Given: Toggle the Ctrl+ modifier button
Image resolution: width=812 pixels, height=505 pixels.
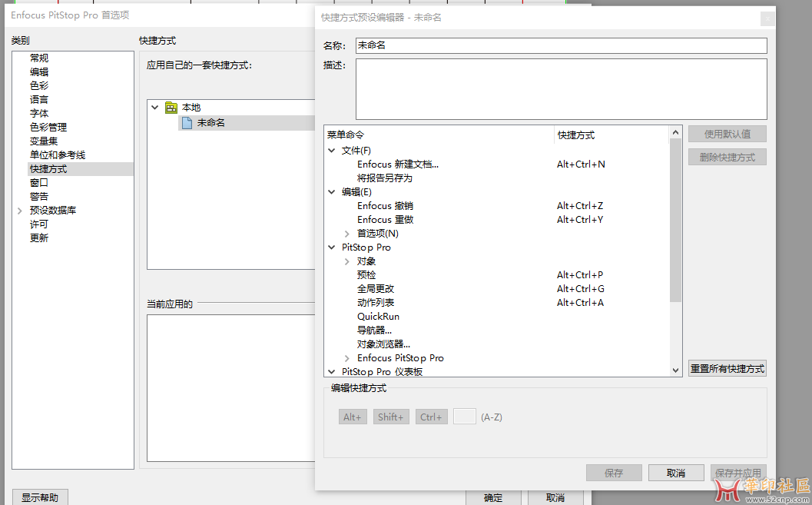Looking at the screenshot, I should click(431, 417).
